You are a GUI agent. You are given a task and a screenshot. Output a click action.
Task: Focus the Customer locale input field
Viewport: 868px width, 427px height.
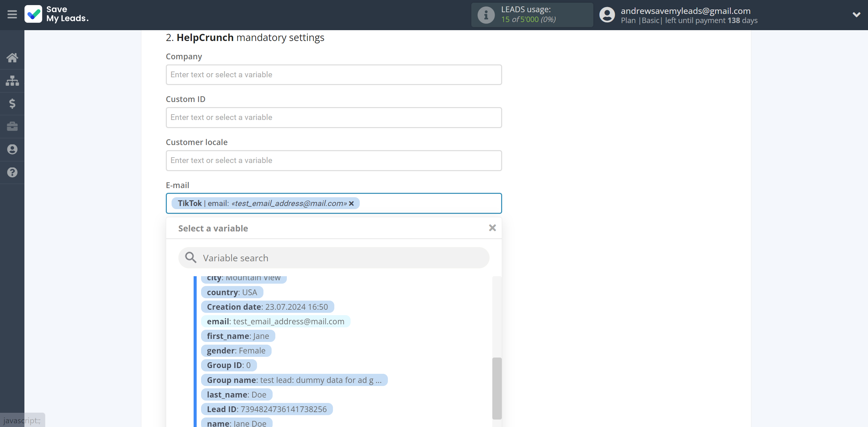(x=334, y=161)
